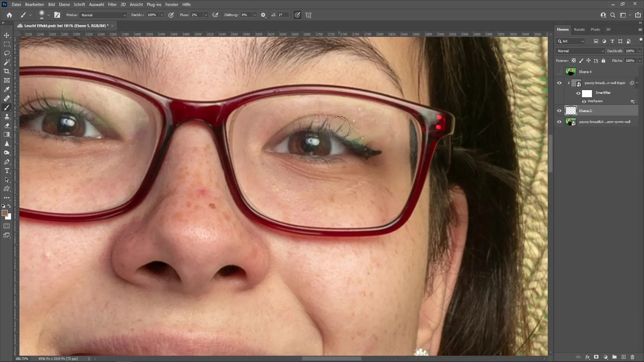
Task: Select the Clone Stamp tool
Action: tap(7, 116)
